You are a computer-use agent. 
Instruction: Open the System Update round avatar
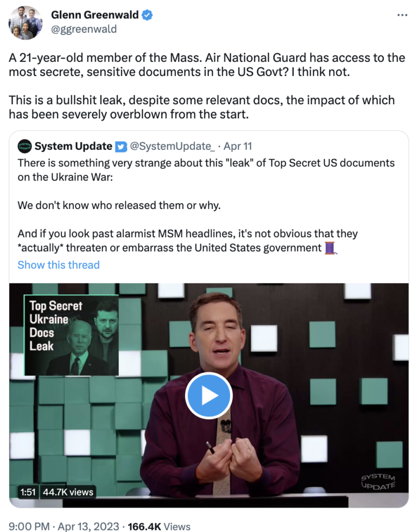pos(24,146)
